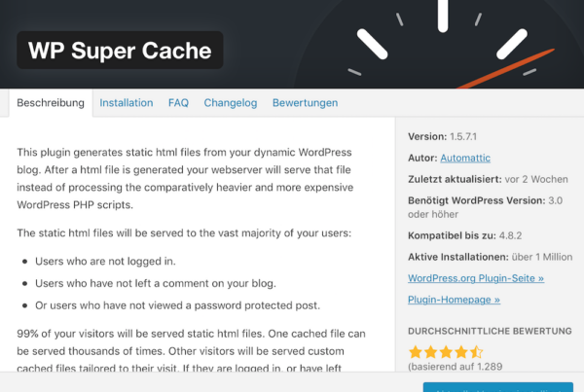This screenshot has height=392, width=584.
Task: Click the half-filled fifth rating star
Action: coord(476,351)
